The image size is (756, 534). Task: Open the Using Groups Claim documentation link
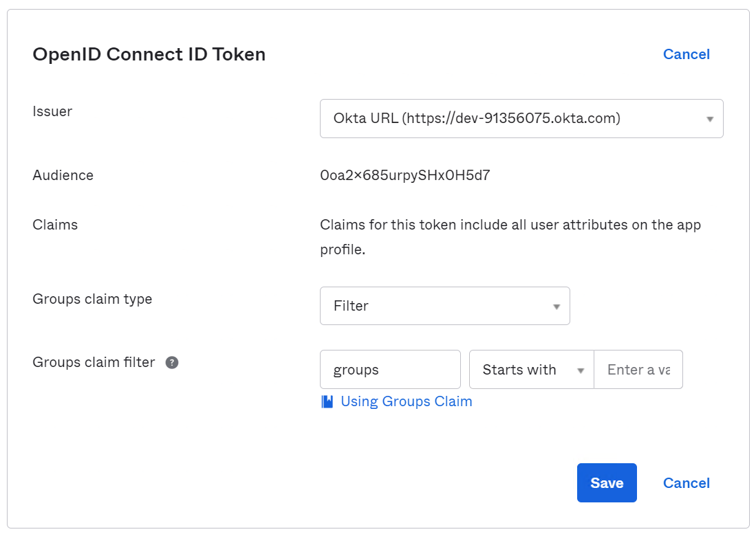click(x=406, y=402)
